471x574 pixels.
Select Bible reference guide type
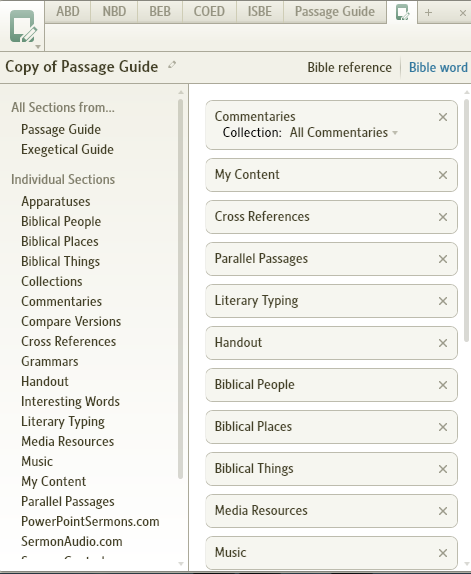pos(349,67)
